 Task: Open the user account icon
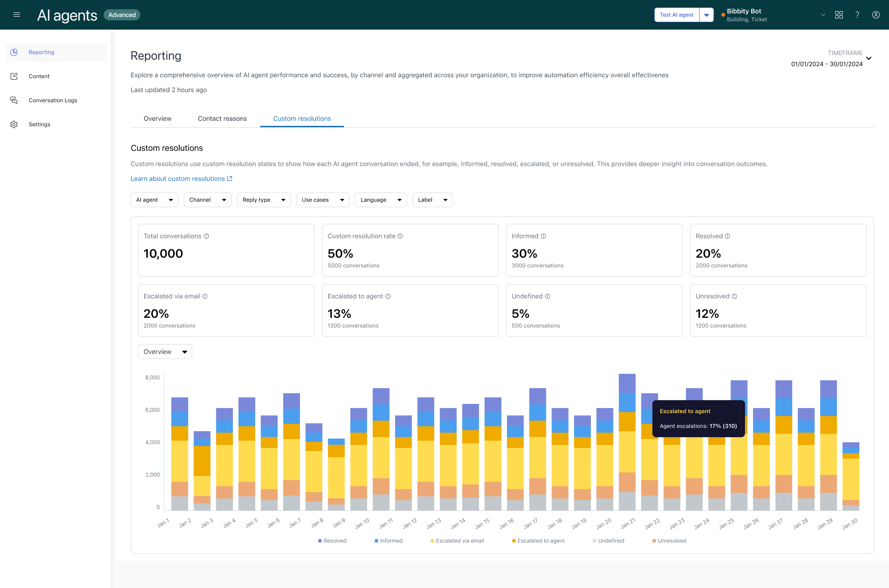876,15
